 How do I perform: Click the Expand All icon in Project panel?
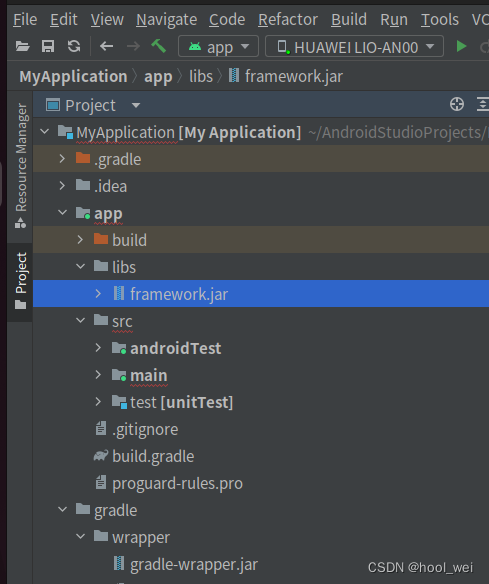pos(482,104)
